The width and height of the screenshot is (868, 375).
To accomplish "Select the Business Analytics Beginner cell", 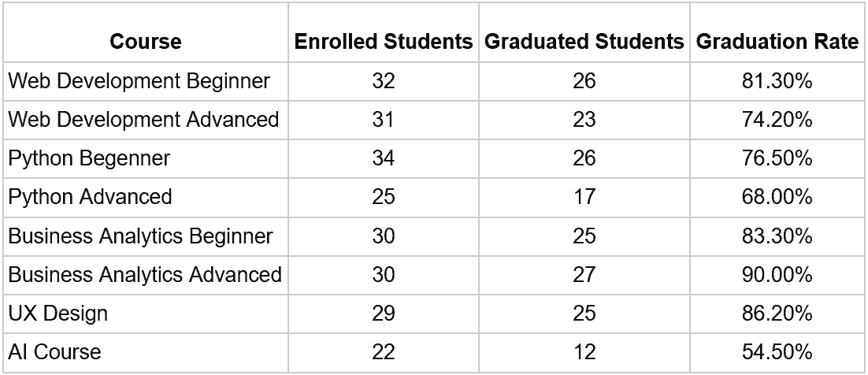I will coord(140,236).
